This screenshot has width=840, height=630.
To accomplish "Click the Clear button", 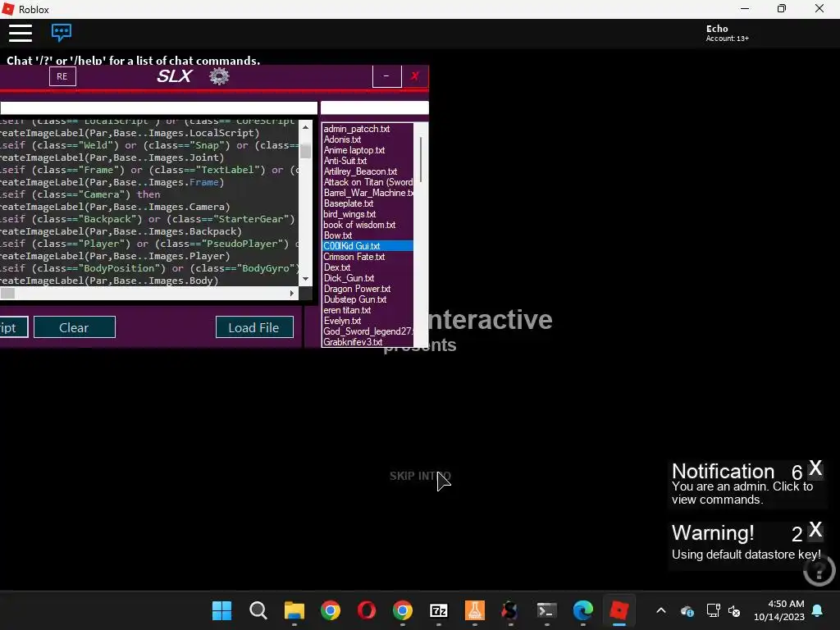I will pos(75,327).
